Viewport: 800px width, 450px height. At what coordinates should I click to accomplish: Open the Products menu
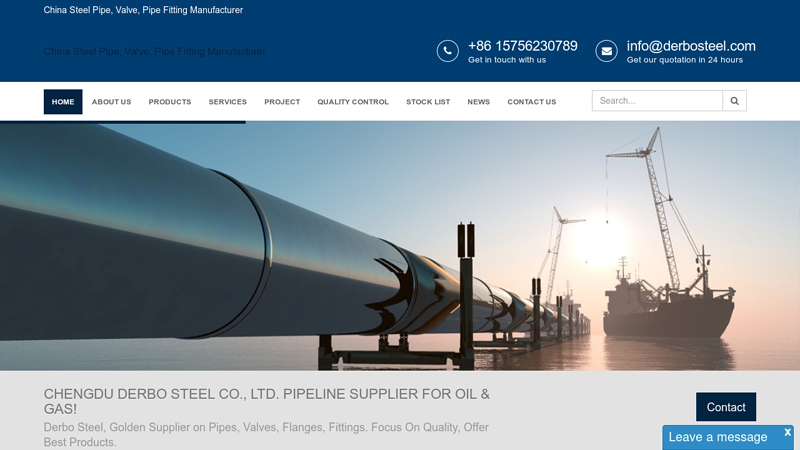tap(170, 102)
